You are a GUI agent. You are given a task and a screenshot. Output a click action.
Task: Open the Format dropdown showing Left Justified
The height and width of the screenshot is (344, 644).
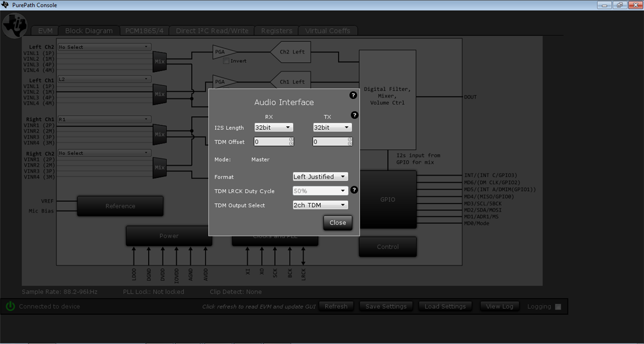320,177
